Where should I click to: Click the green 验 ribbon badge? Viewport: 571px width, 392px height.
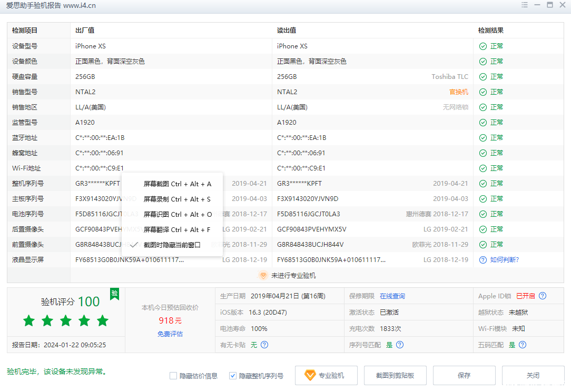coord(115,294)
